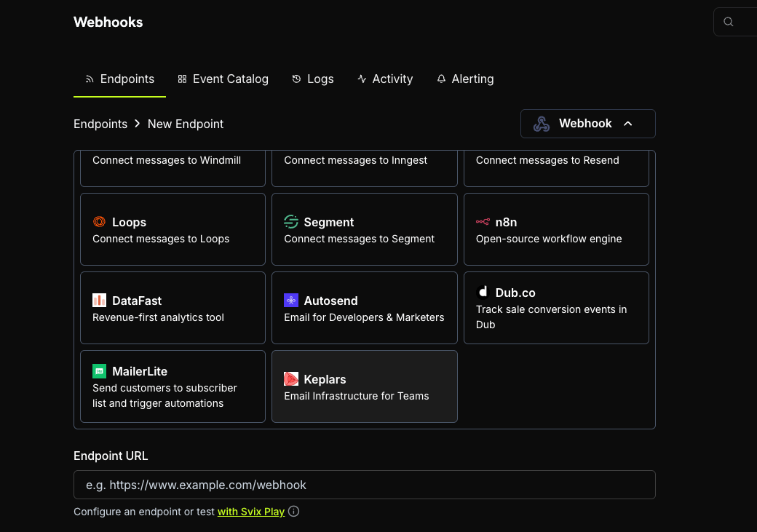757x532 pixels.
Task: Click the Endpoints tab feed icon
Action: (90, 79)
